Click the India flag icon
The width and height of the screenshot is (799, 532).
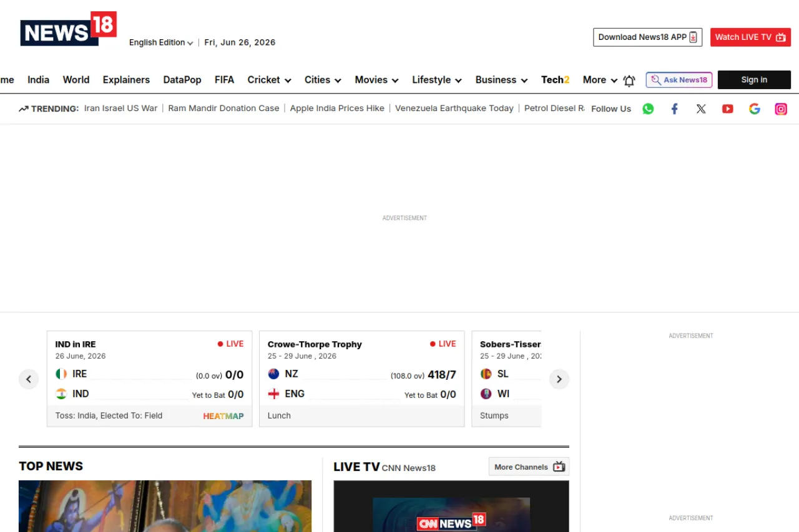[x=61, y=394]
